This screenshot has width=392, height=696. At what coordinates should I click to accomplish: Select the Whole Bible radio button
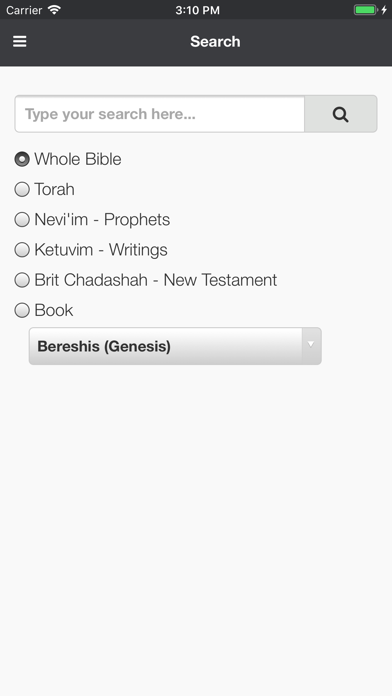coord(22,159)
